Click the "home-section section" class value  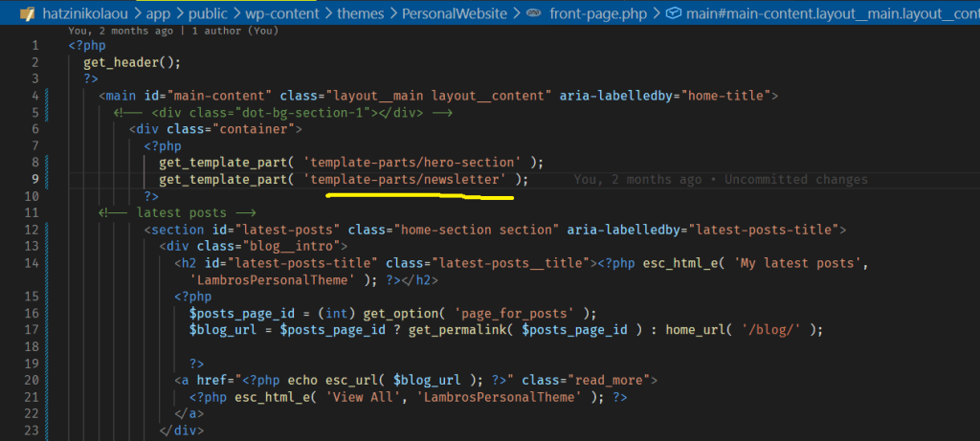(x=477, y=230)
